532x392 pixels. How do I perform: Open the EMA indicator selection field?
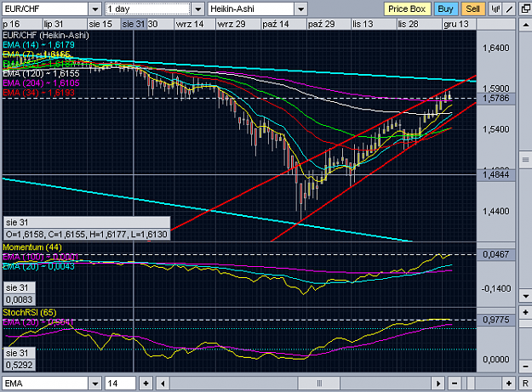click(x=45, y=383)
